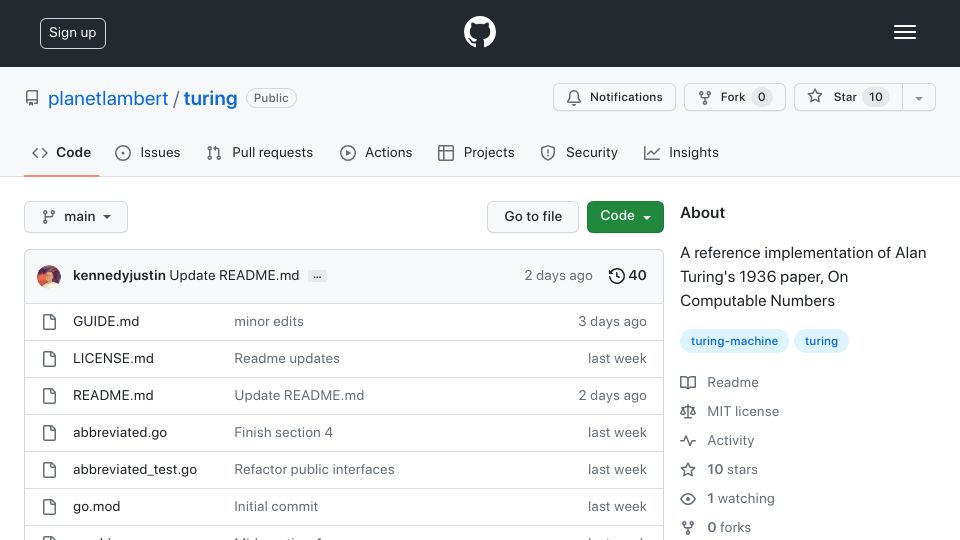Image resolution: width=960 pixels, height=540 pixels.
Task: Open the Readme link in About
Action: [733, 383]
